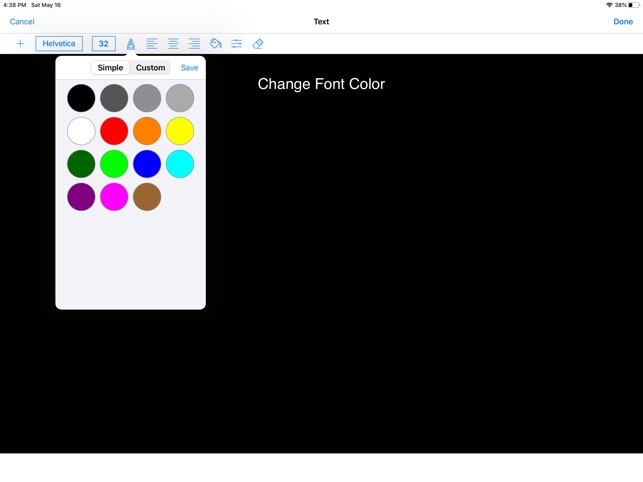Save the selected color
Viewport: 643px width, 482px height.
pyautogui.click(x=189, y=68)
